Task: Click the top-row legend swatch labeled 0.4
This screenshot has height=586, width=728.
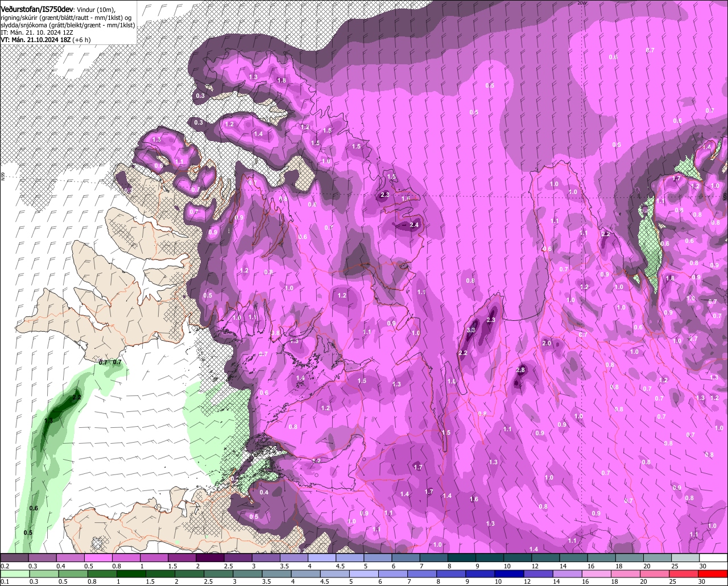Action: (70, 558)
